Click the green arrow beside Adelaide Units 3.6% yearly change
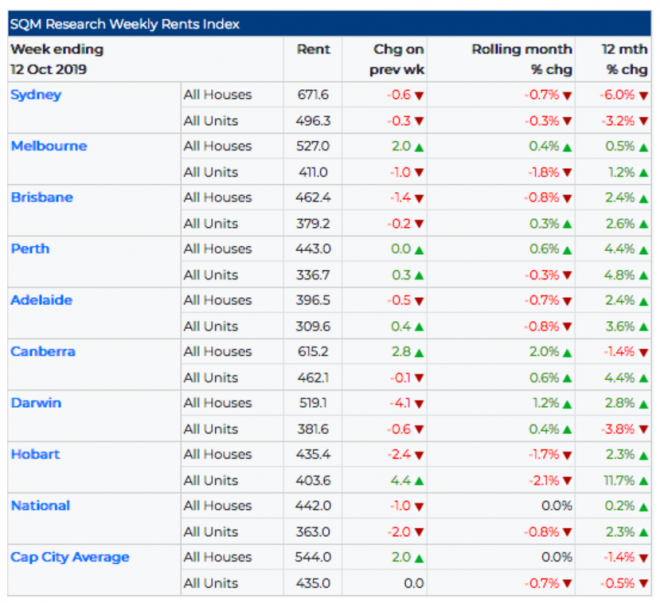 coord(643,327)
